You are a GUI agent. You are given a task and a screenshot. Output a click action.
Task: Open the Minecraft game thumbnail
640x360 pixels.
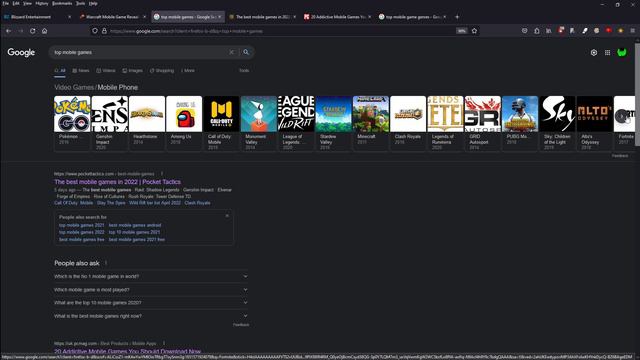(371, 114)
